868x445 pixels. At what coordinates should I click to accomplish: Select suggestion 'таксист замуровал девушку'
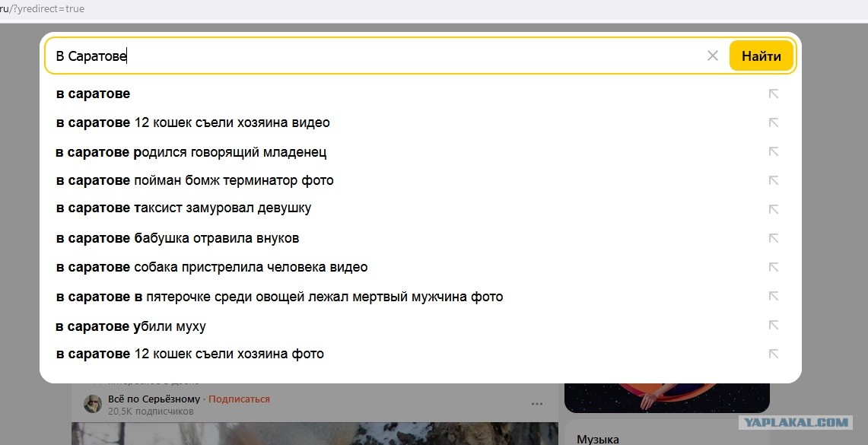tap(184, 208)
